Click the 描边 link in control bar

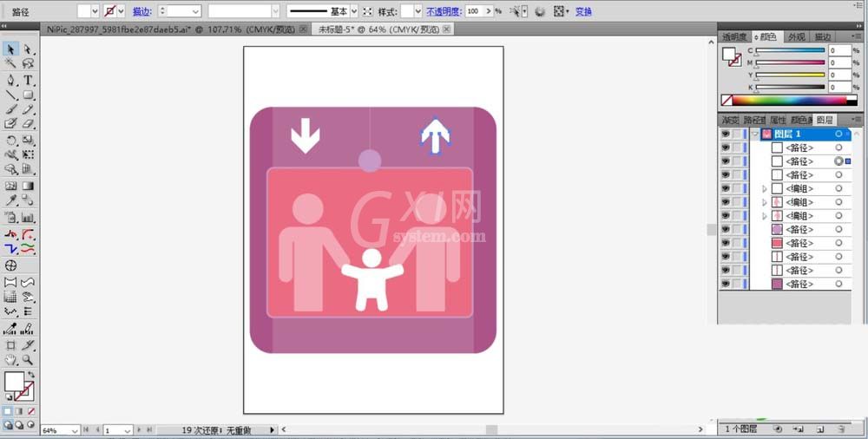[x=142, y=11]
